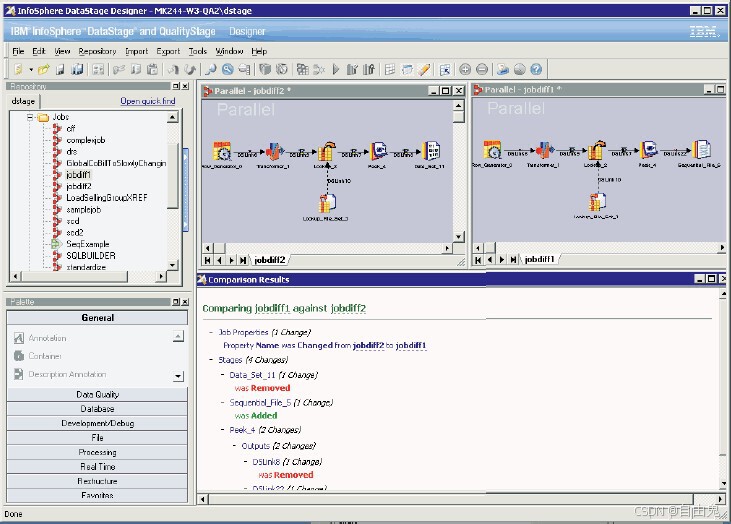
Task: Select SQLBUILDER in the repository tree
Action: pos(91,256)
